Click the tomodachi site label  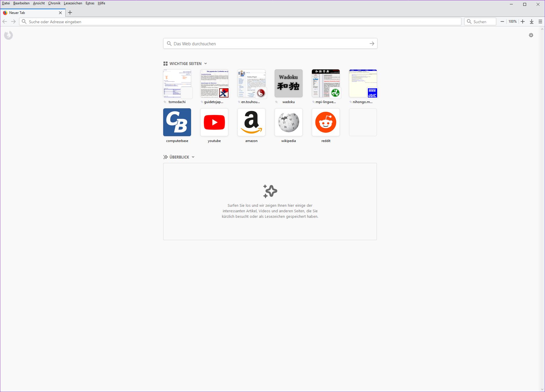(177, 102)
